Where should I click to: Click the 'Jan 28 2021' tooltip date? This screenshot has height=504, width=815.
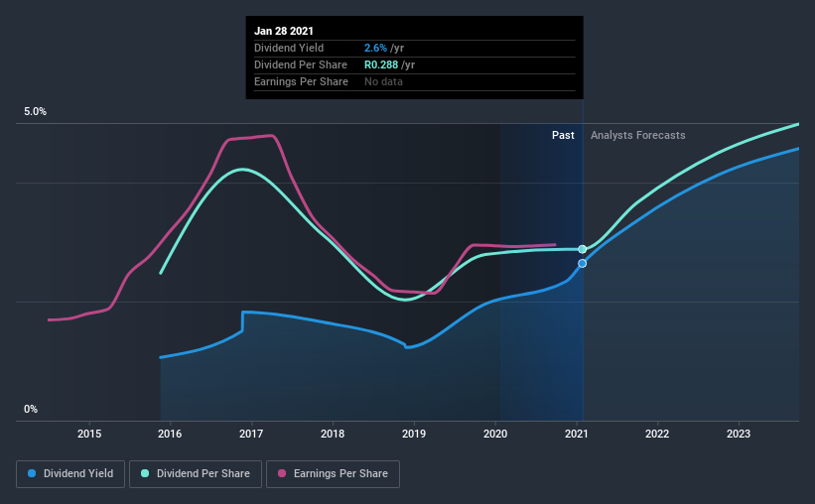284,31
